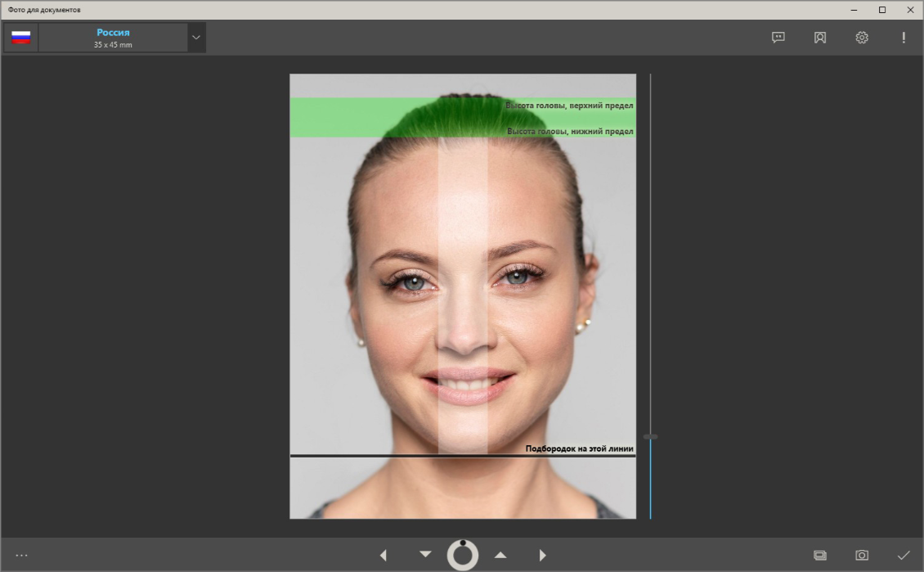The width and height of the screenshot is (924, 572).
Task: Click the Russian flag icon
Action: coord(21,38)
